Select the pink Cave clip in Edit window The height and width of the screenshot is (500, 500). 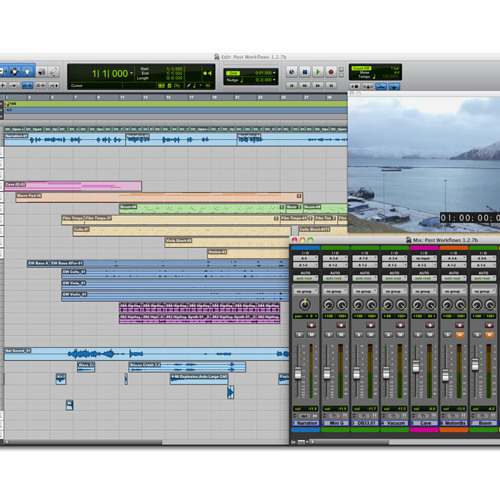73,186
